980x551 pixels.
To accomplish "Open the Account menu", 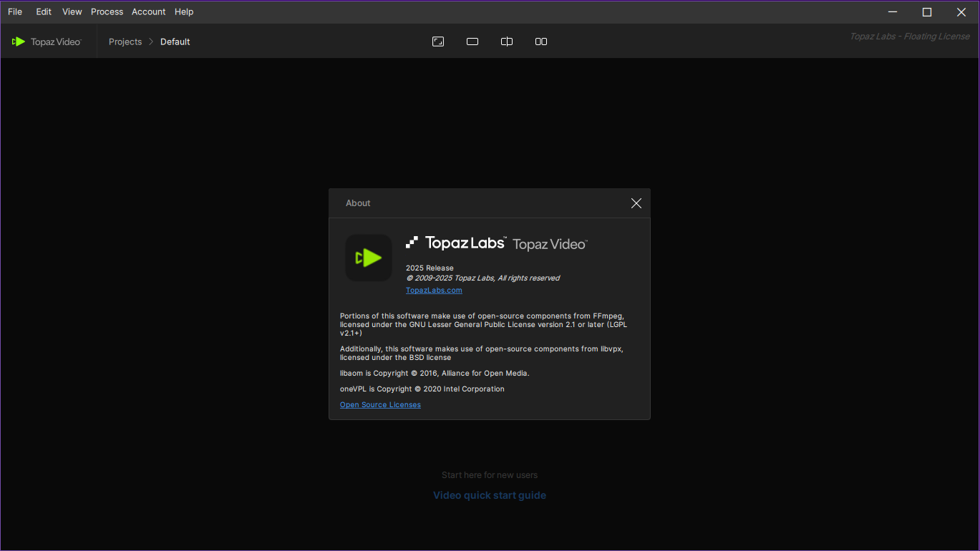I will click(148, 11).
